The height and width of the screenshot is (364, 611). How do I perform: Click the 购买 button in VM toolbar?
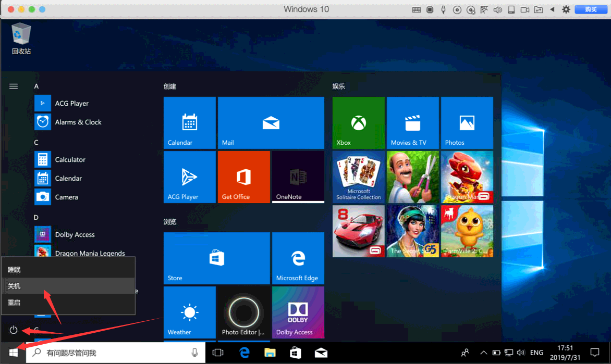pos(591,9)
